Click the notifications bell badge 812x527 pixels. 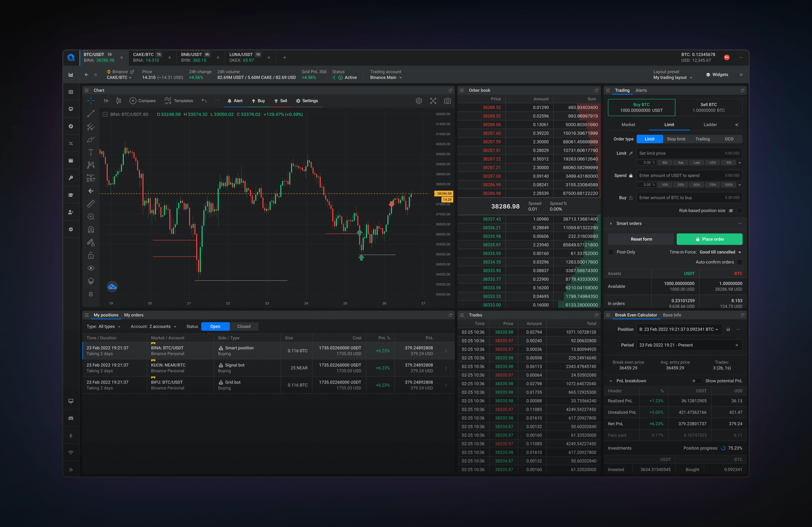pyautogui.click(x=727, y=57)
